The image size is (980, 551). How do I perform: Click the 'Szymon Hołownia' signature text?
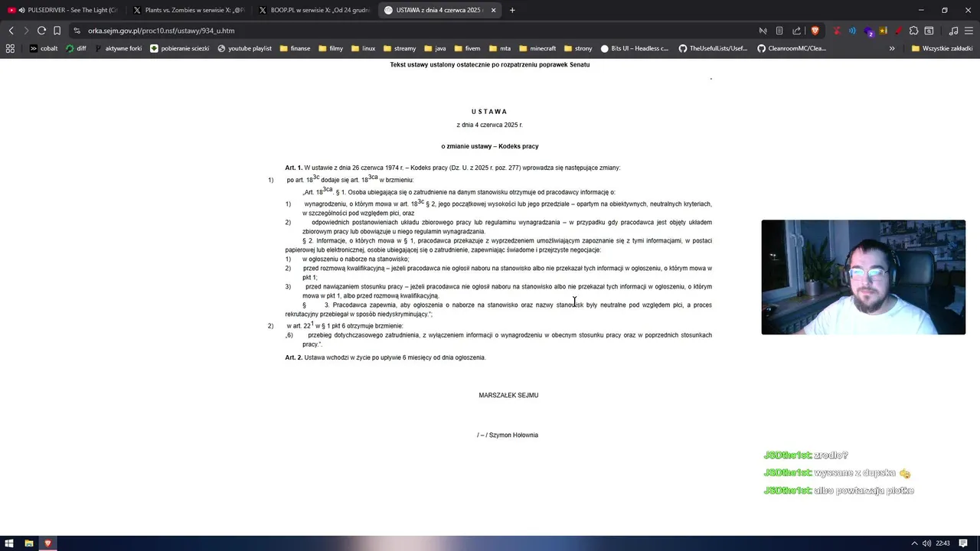coord(513,435)
